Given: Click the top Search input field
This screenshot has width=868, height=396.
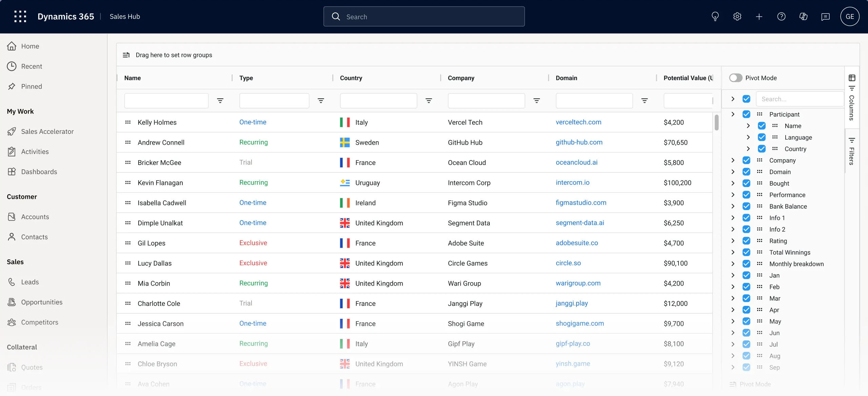Looking at the screenshot, I should [424, 17].
